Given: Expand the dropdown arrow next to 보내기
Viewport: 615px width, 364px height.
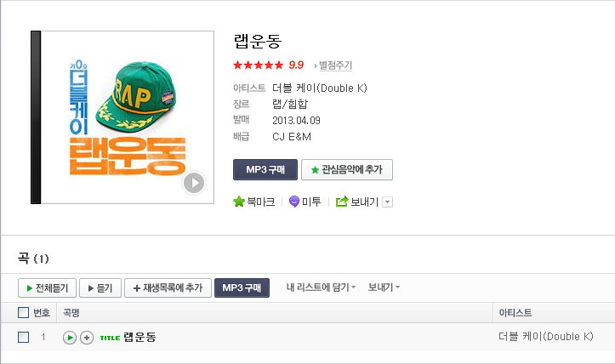Looking at the screenshot, I should point(388,202).
